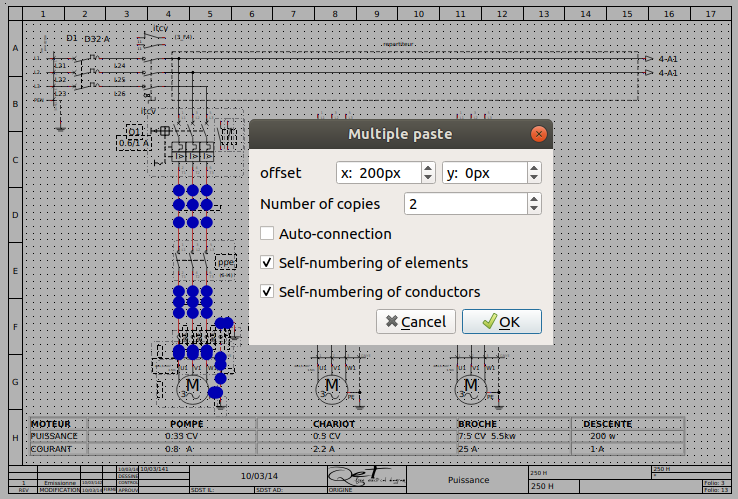Enable the Auto-connection checkbox
The image size is (738, 499).
pos(267,233)
